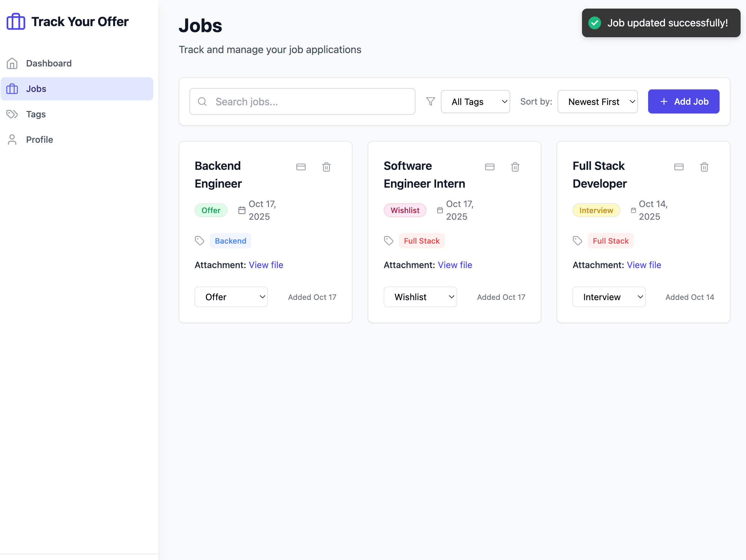View file attached to Backend Engineer
The width and height of the screenshot is (746, 560).
point(266,265)
